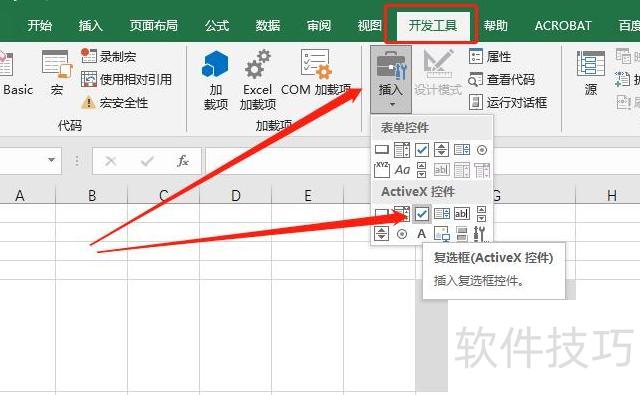Click View Code (查看代码)

point(502,79)
